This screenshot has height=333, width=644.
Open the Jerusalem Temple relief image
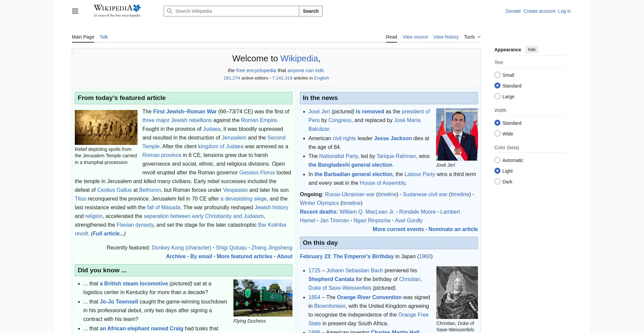click(x=106, y=127)
